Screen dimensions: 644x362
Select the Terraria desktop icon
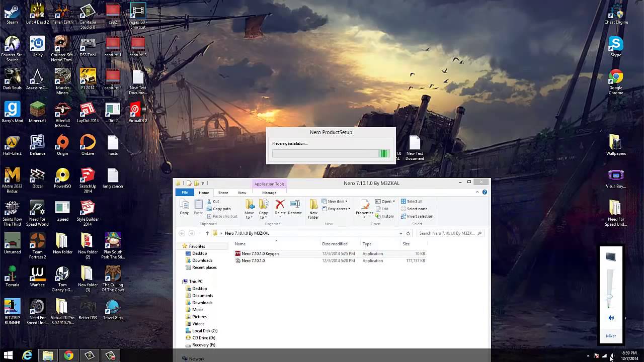[12, 277]
